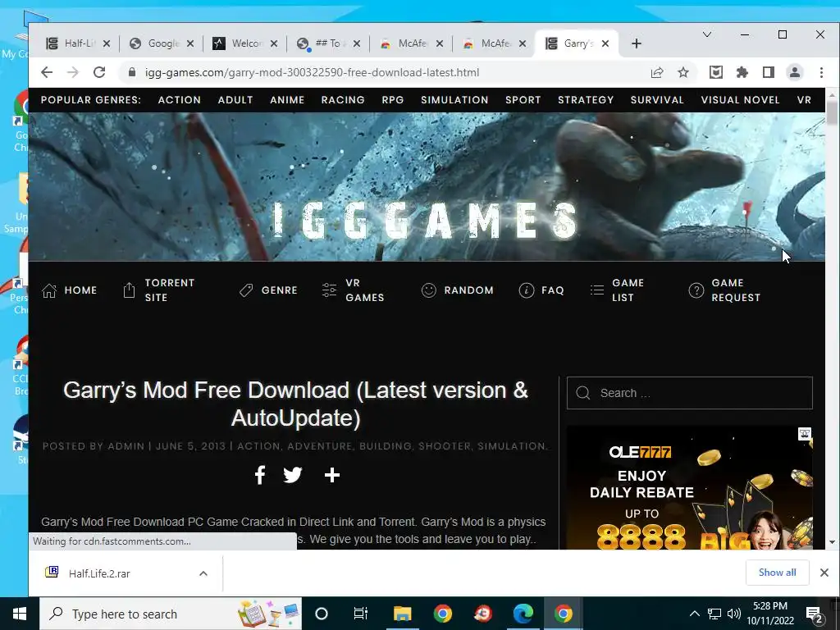Switch to the first McAfee tab
This screenshot has width=840, height=630.
click(x=412, y=43)
